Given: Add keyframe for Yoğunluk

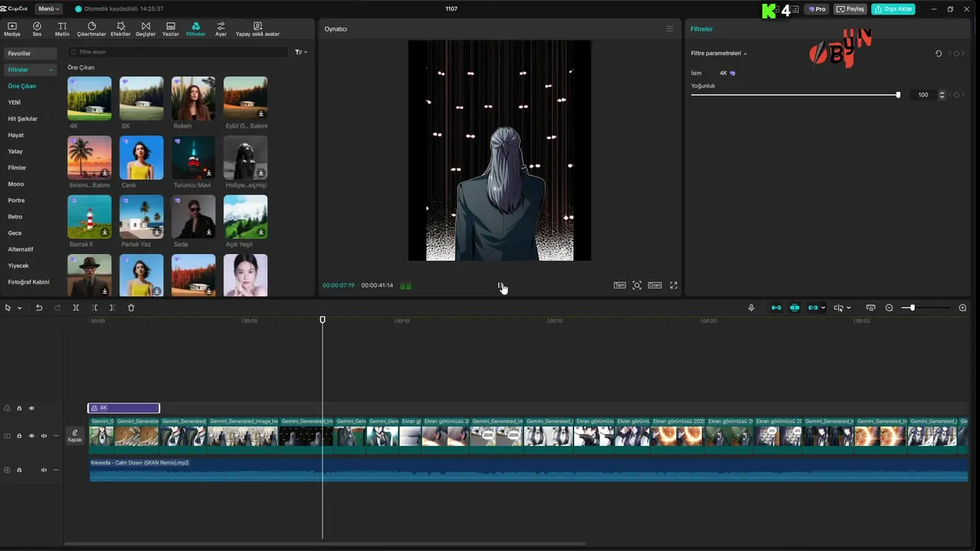Looking at the screenshot, I should [955, 95].
